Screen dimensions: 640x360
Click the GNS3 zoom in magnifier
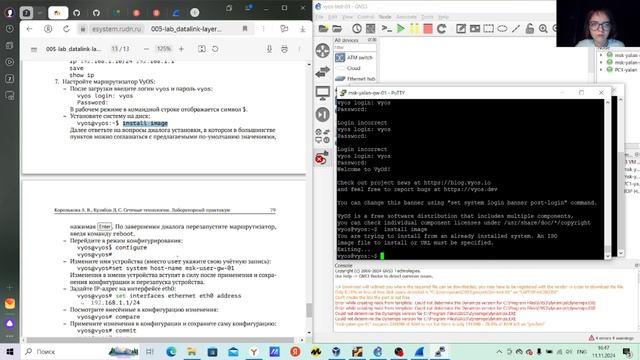pos(543,29)
